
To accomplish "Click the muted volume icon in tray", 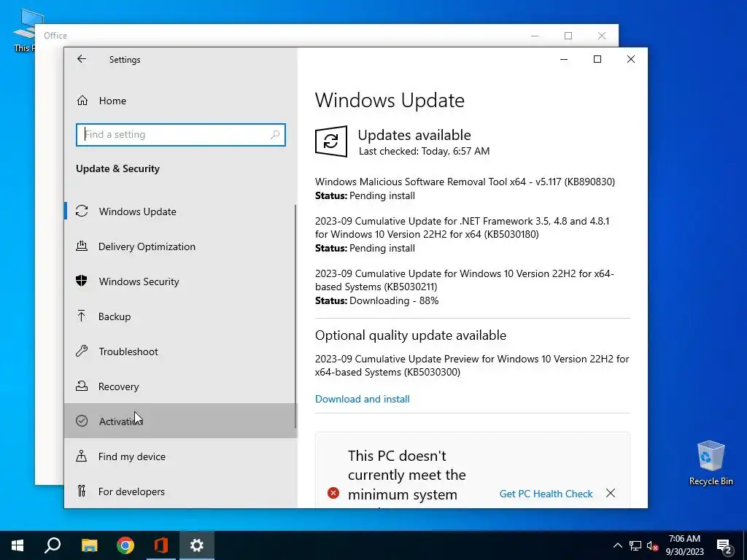I will coord(652,545).
